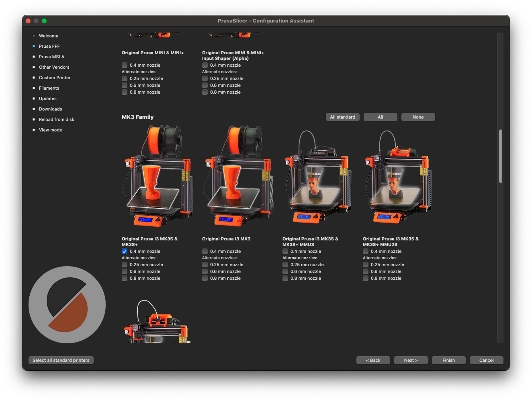
Task: Check 0.6 mm nozzle for Original Prusa i3 MK3
Action: [x=205, y=271]
